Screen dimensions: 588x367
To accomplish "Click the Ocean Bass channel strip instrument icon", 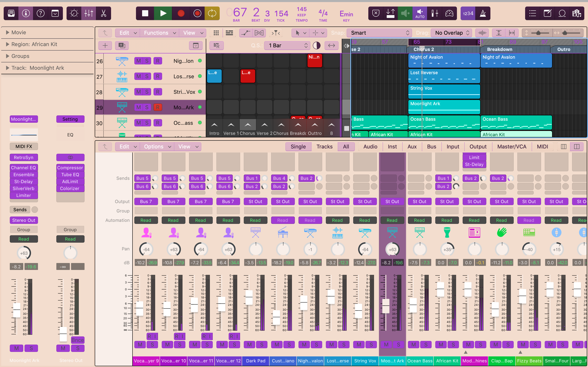I will [419, 232].
